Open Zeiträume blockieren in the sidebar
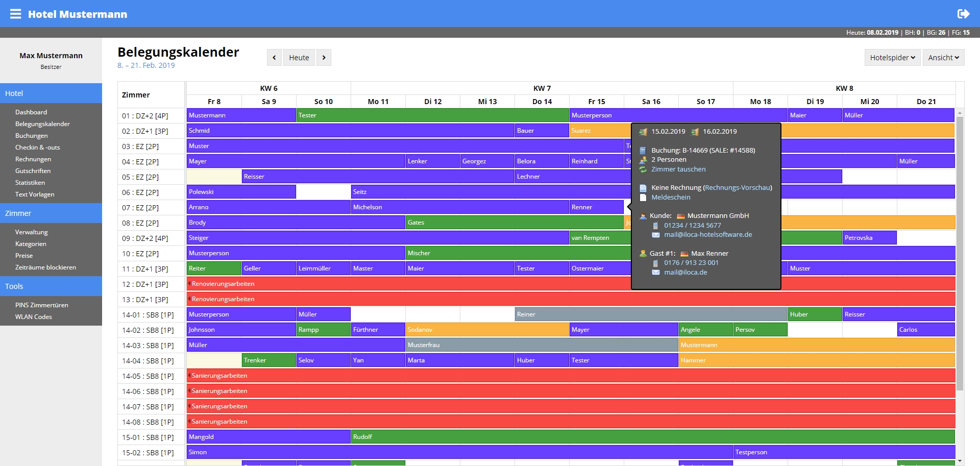 click(45, 267)
